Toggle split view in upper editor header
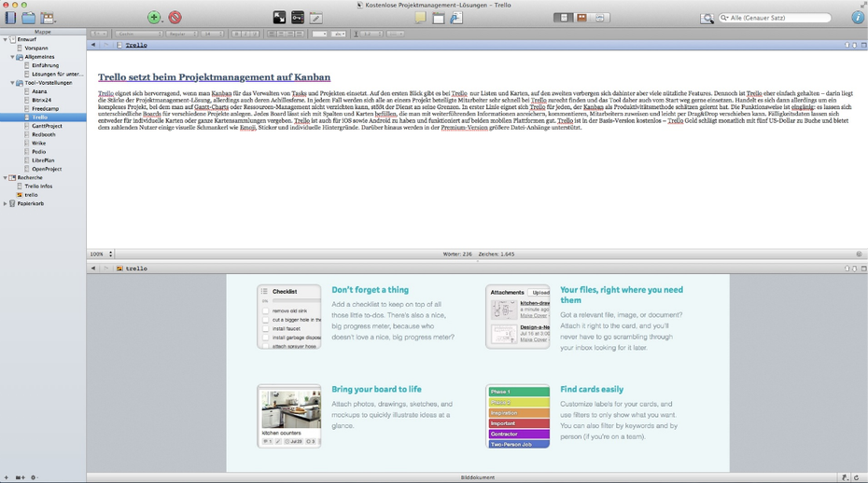 coord(863,45)
